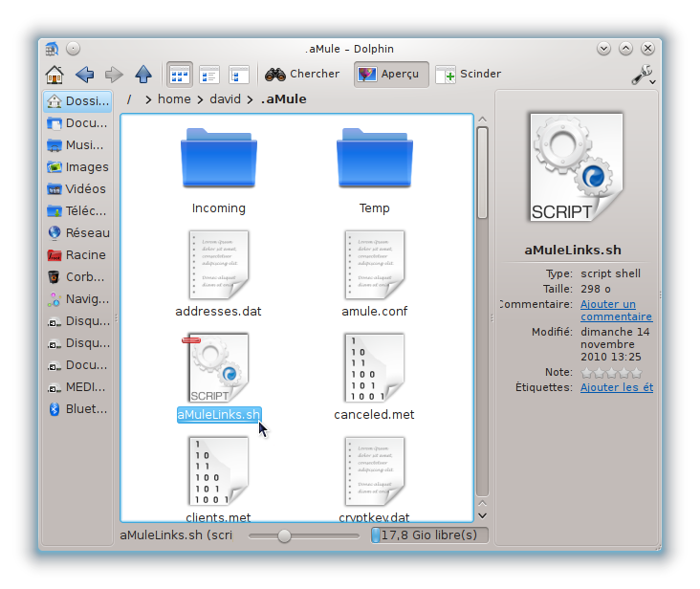Click scrollbar up arrow at top
The image size is (700, 589).
pyautogui.click(x=482, y=120)
